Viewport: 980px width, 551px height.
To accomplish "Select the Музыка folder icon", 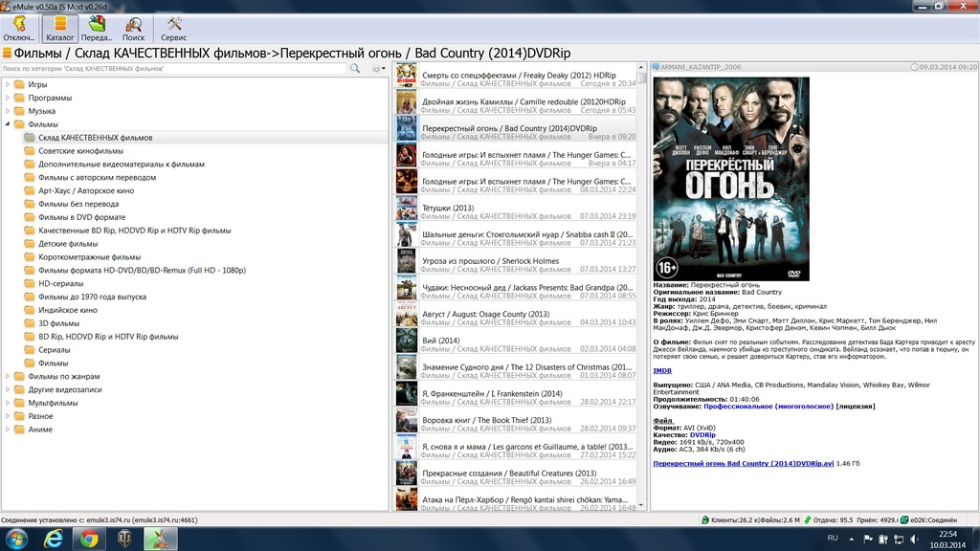I will pyautogui.click(x=19, y=111).
